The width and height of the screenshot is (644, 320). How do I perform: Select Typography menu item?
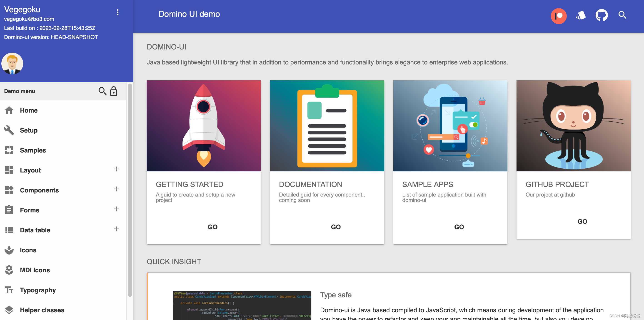[63, 290]
